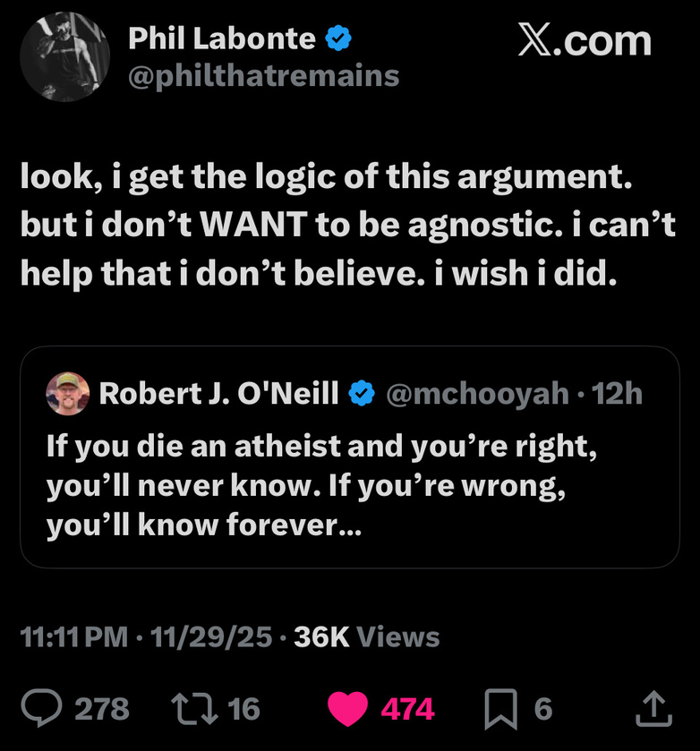This screenshot has height=751, width=700.
Task: Click the X.com logo
Action: pos(585,40)
